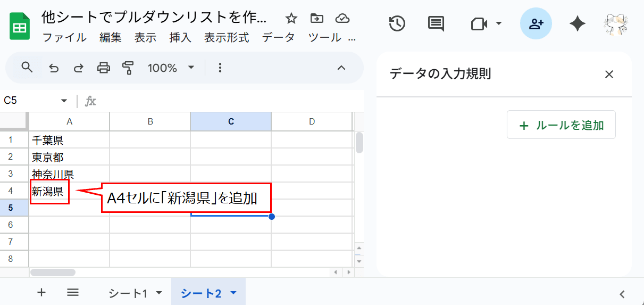The width and height of the screenshot is (644, 305).
Task: Open the all sheets list icon
Action: pyautogui.click(x=73, y=292)
